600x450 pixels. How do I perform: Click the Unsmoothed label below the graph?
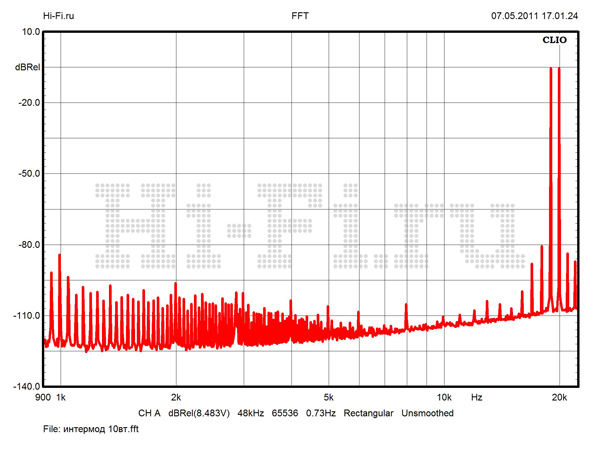(x=428, y=413)
